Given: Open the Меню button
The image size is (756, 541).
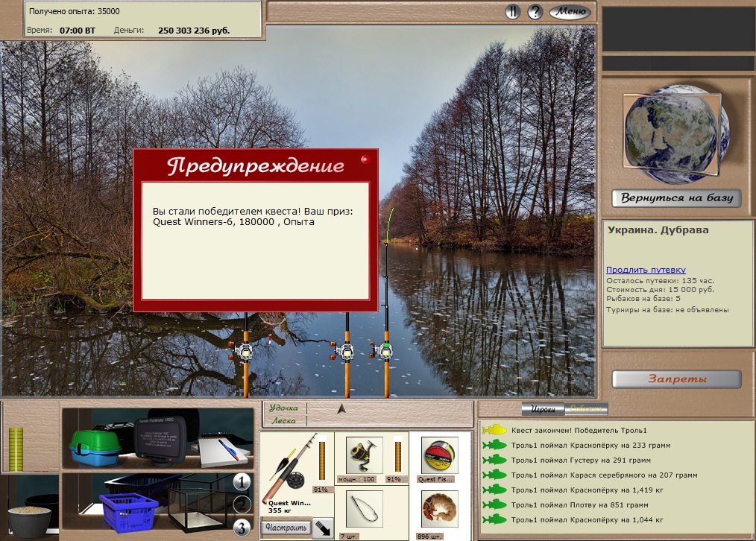Looking at the screenshot, I should click(570, 12).
